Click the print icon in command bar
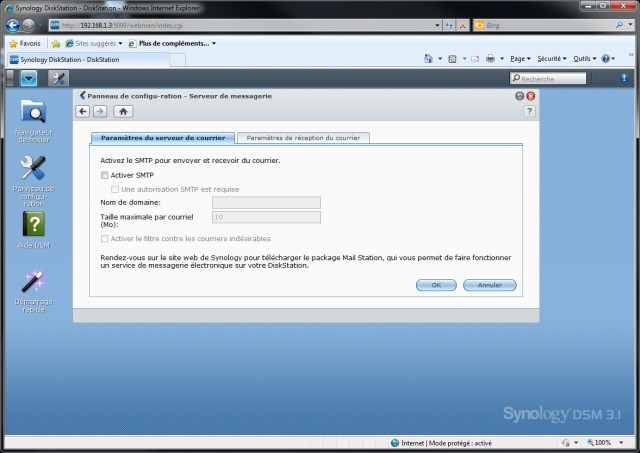Screen dimensions: 640x453 pyautogui.click(x=491, y=59)
